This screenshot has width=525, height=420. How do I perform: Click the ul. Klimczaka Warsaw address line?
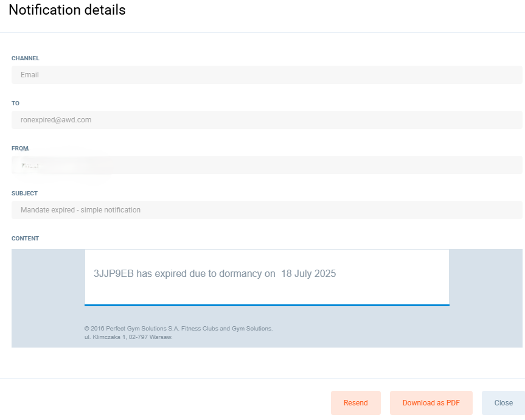[128, 337]
